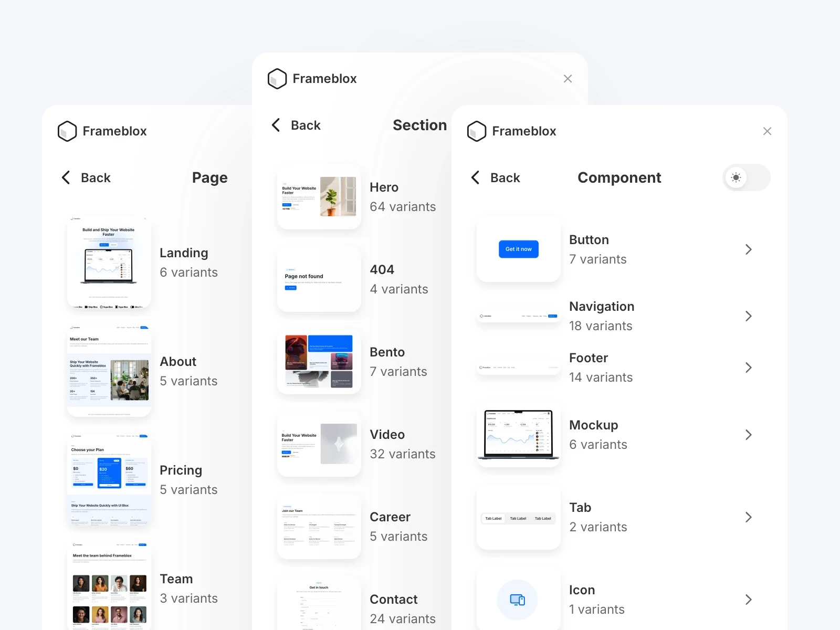Click the devices icon preview thumbnail
The height and width of the screenshot is (630, 840).
[519, 598]
